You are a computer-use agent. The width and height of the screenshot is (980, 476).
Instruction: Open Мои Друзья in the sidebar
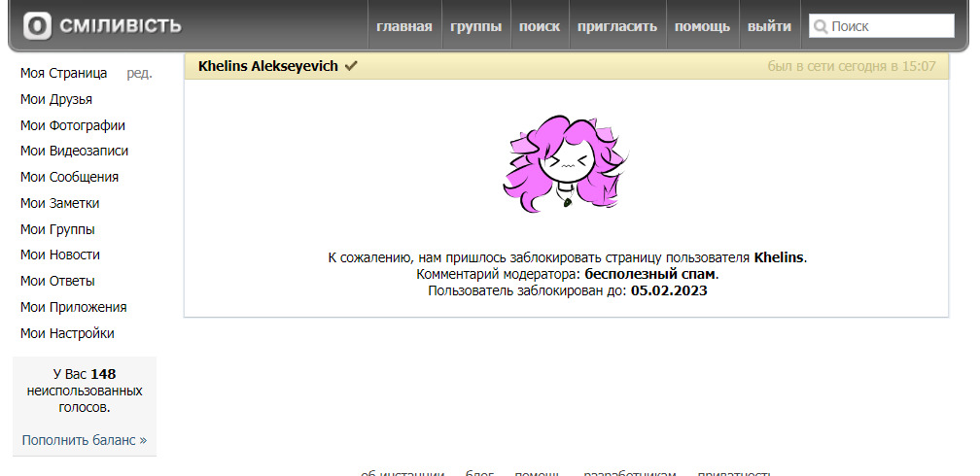point(56,99)
